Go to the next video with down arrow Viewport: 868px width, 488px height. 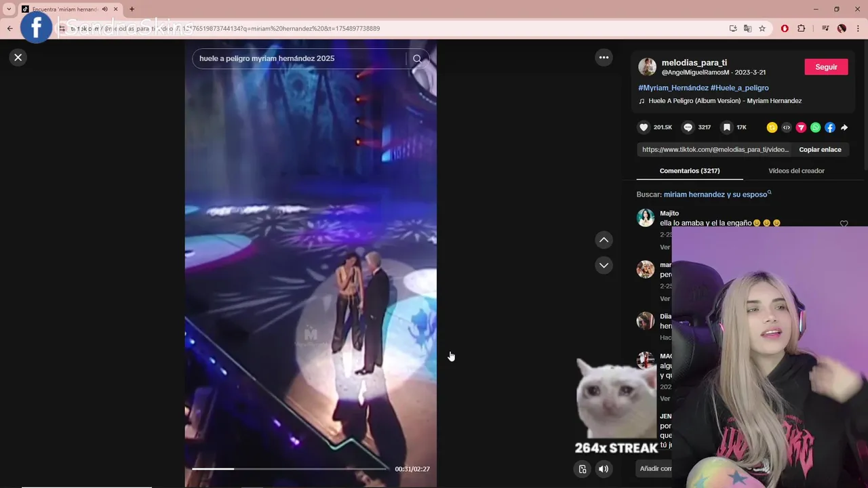click(604, 265)
